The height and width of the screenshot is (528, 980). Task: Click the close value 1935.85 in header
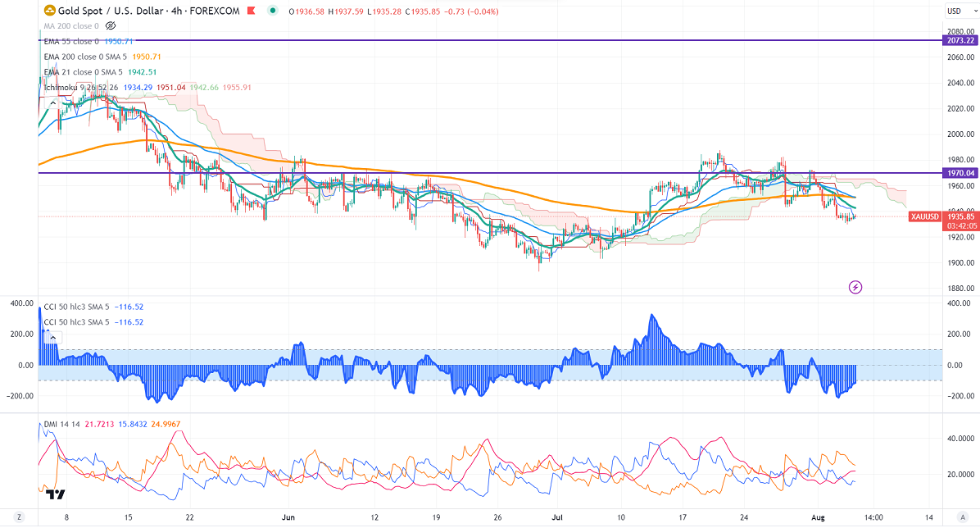click(x=425, y=11)
